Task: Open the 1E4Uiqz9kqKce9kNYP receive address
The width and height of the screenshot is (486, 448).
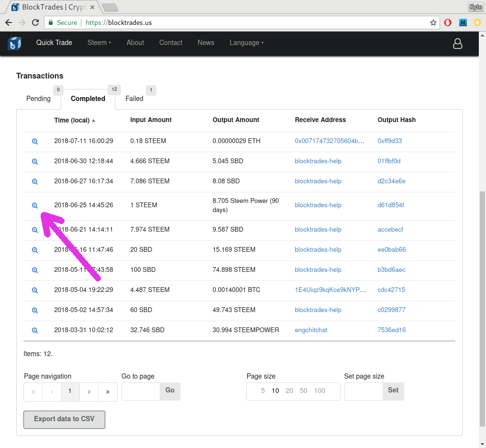Action: tap(331, 290)
